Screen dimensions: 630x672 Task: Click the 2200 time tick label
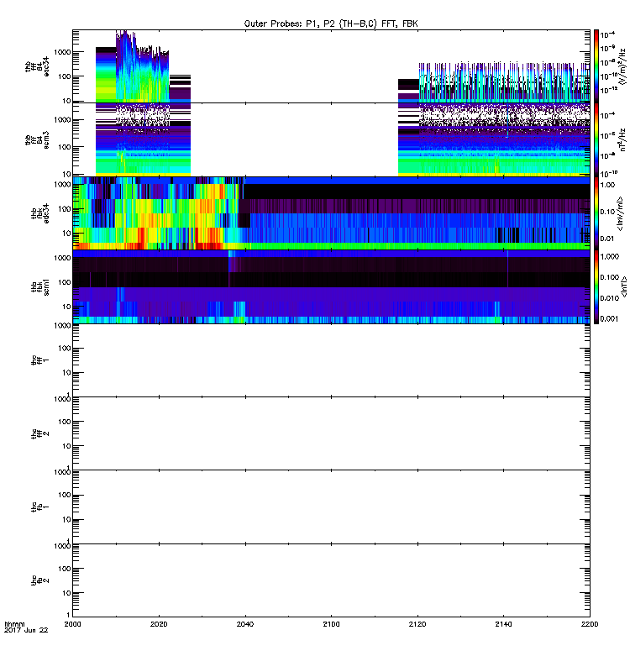click(590, 624)
